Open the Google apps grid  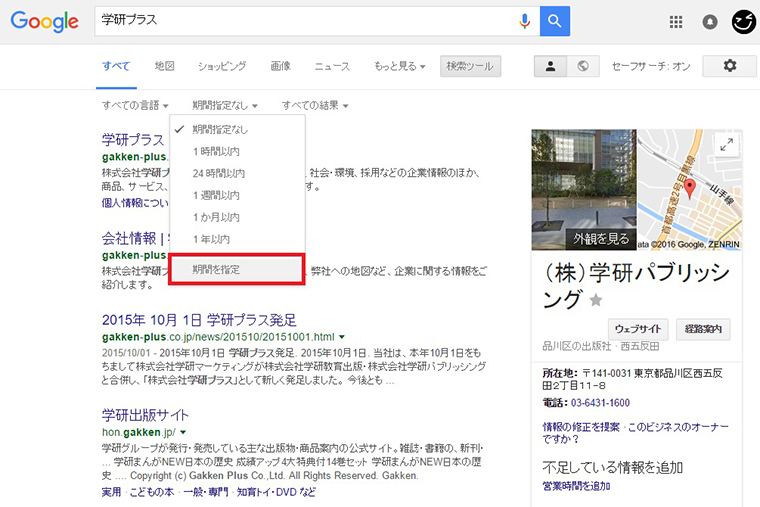pyautogui.click(x=676, y=22)
